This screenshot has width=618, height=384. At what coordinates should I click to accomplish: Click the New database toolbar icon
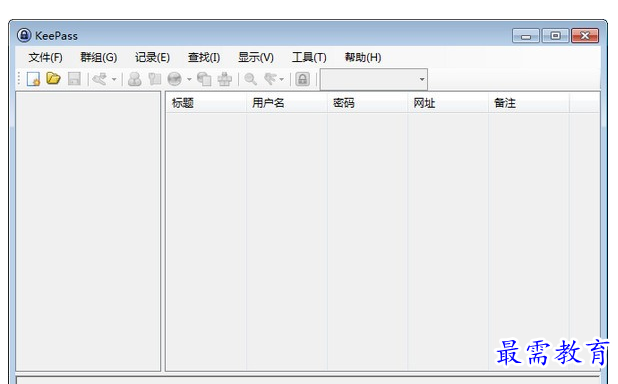(34, 79)
